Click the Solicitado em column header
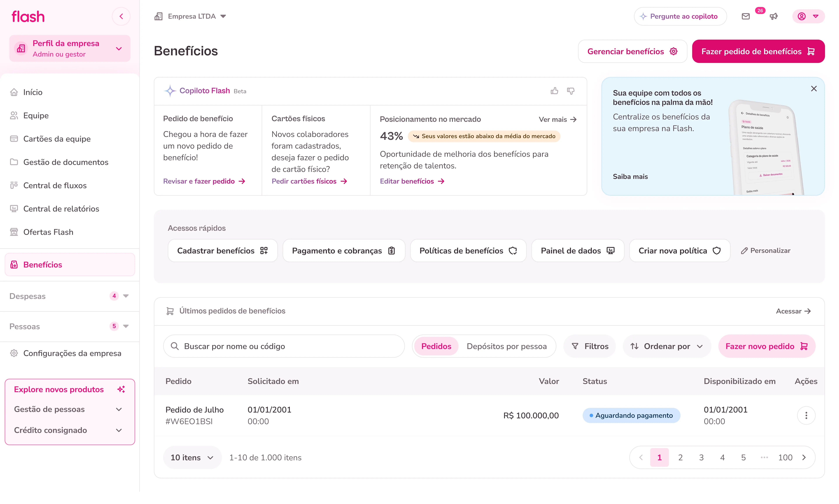The image size is (839, 504). click(273, 381)
